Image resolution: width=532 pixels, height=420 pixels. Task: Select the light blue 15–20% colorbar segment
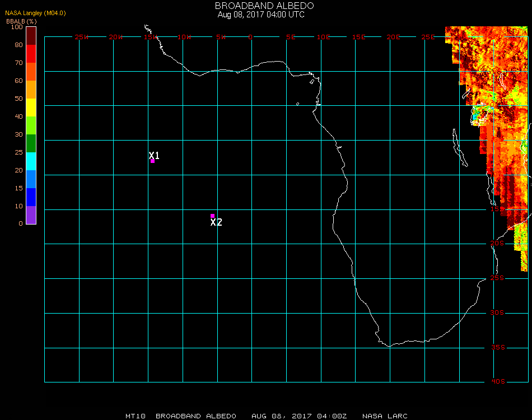[x=31, y=179]
